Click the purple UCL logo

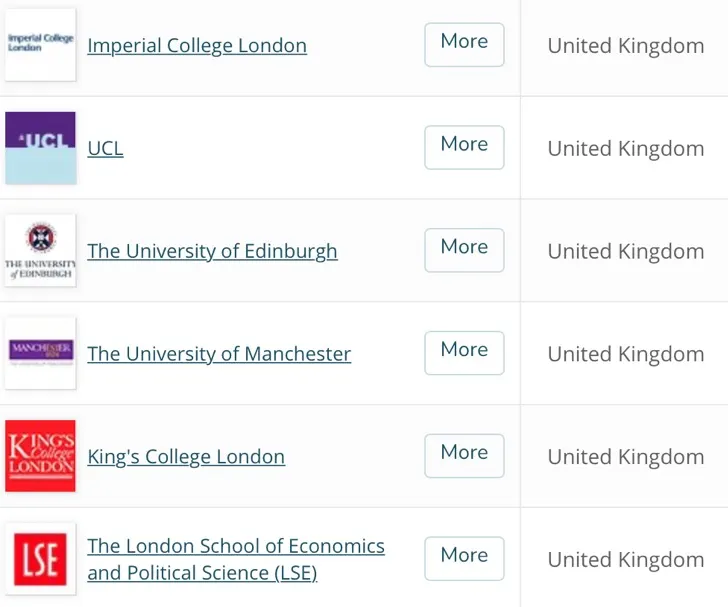[40, 148]
